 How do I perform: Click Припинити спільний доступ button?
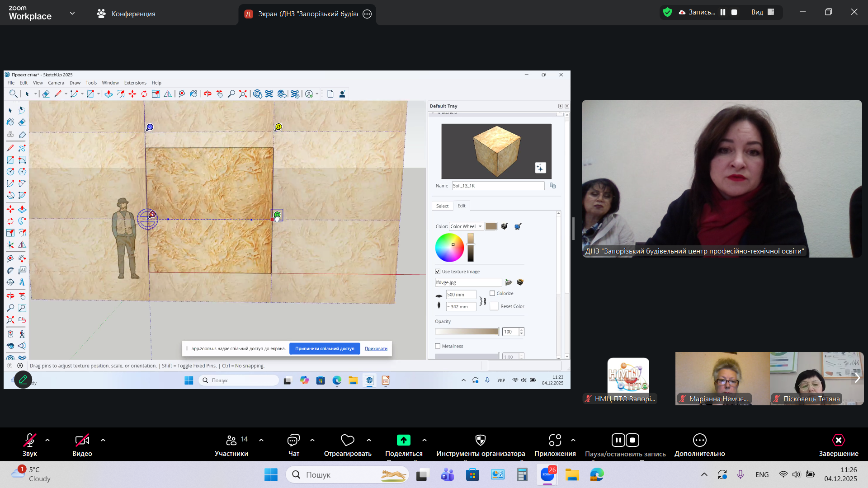pyautogui.click(x=325, y=349)
